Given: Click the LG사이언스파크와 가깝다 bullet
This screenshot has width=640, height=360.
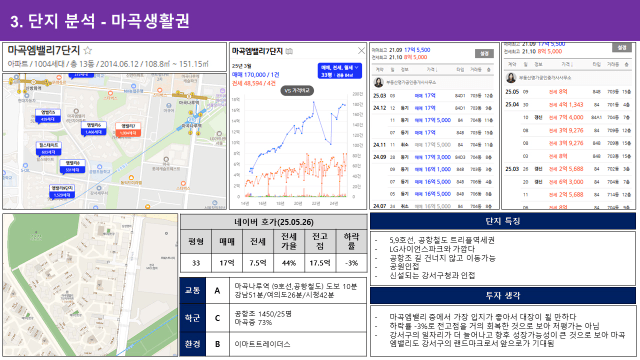Looking at the screenshot, I should [432, 249].
